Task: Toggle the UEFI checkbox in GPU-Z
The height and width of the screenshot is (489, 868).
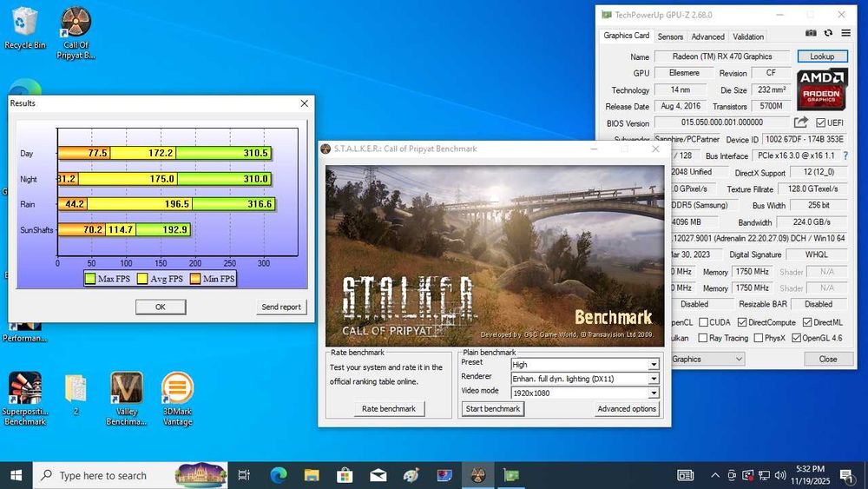Action: tap(820, 123)
